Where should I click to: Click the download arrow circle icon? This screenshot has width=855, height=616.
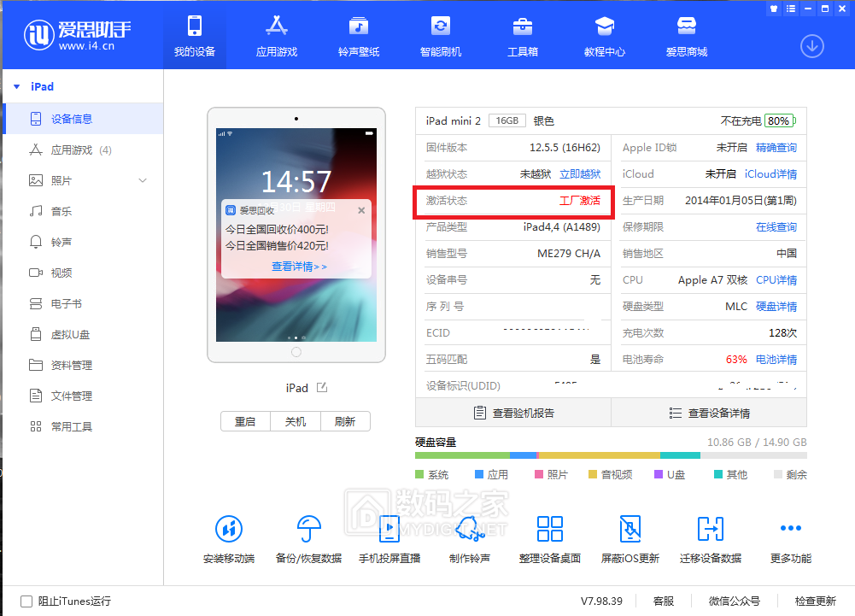coord(811,46)
